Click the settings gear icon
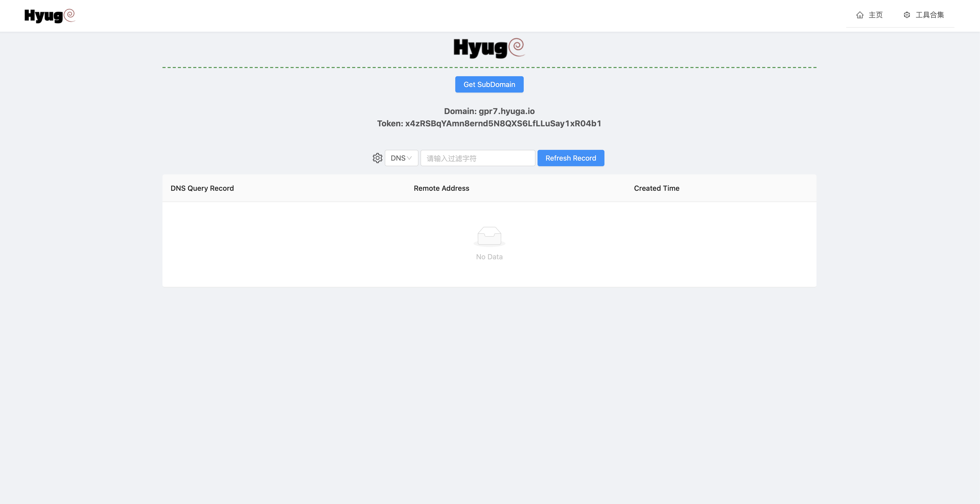 coord(377,158)
